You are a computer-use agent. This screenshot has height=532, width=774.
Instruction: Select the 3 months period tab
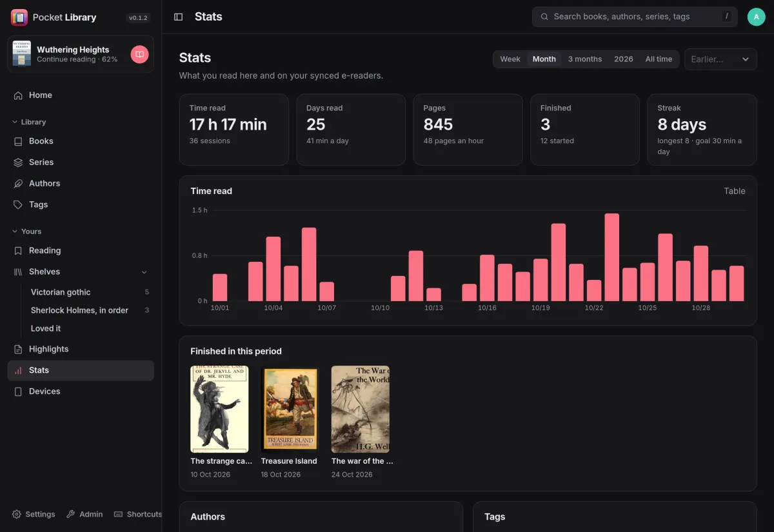click(585, 59)
